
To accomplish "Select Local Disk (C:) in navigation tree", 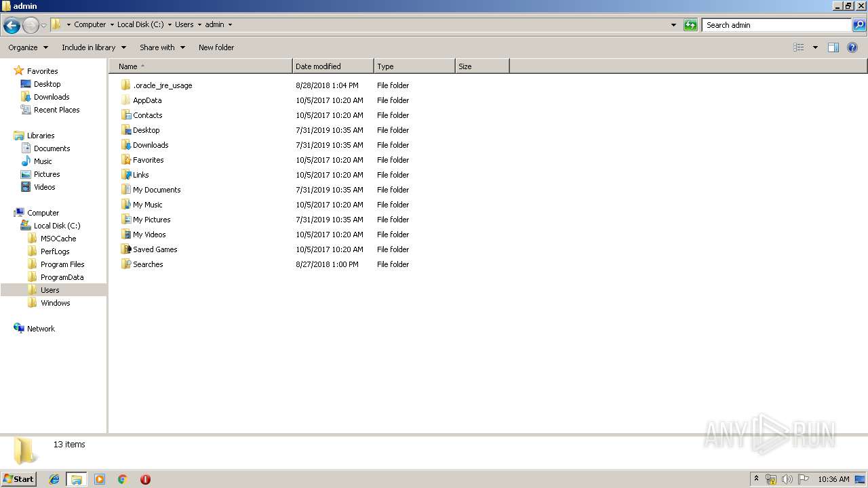I will (x=57, y=226).
